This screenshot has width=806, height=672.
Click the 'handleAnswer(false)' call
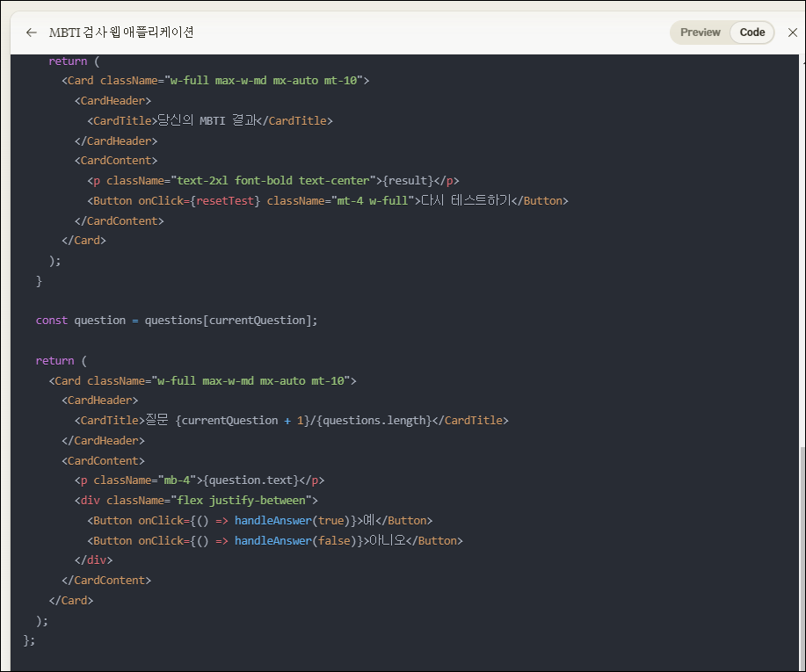(x=295, y=541)
